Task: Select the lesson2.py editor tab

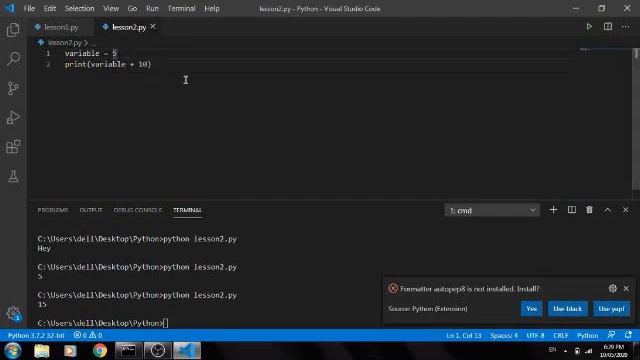Action: tap(129, 27)
